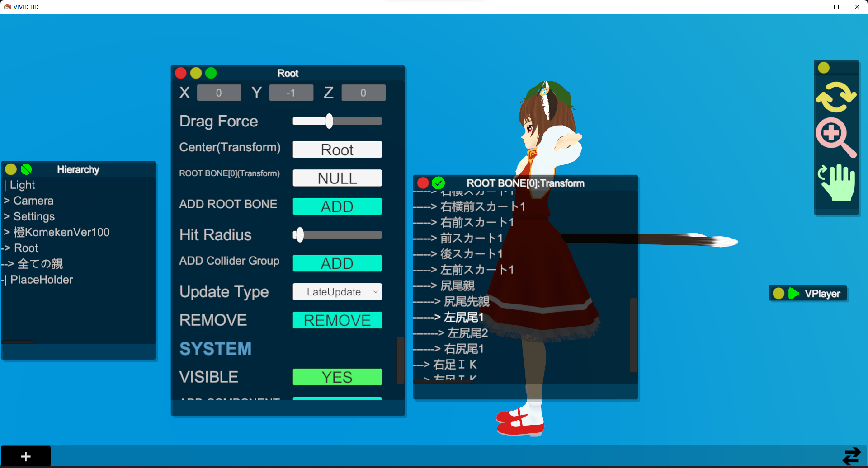Viewport: 868px width, 468px height.
Task: Click the X value input field
Action: (219, 93)
